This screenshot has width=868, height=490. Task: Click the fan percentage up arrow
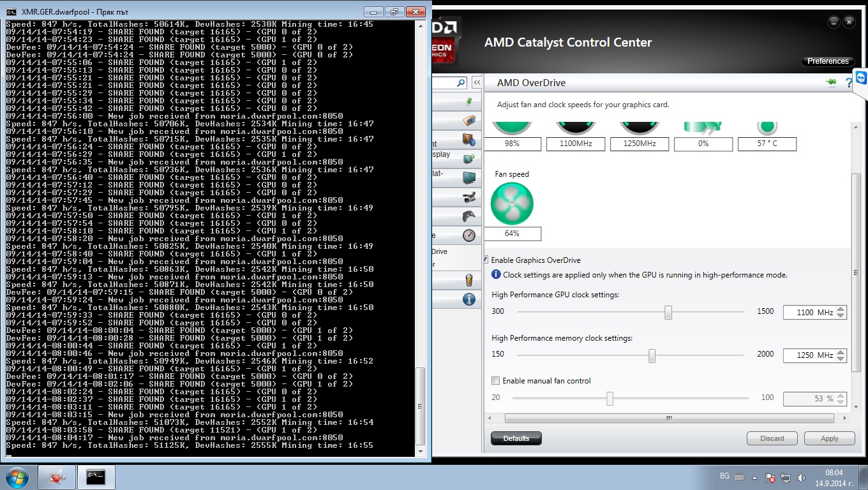[841, 396]
